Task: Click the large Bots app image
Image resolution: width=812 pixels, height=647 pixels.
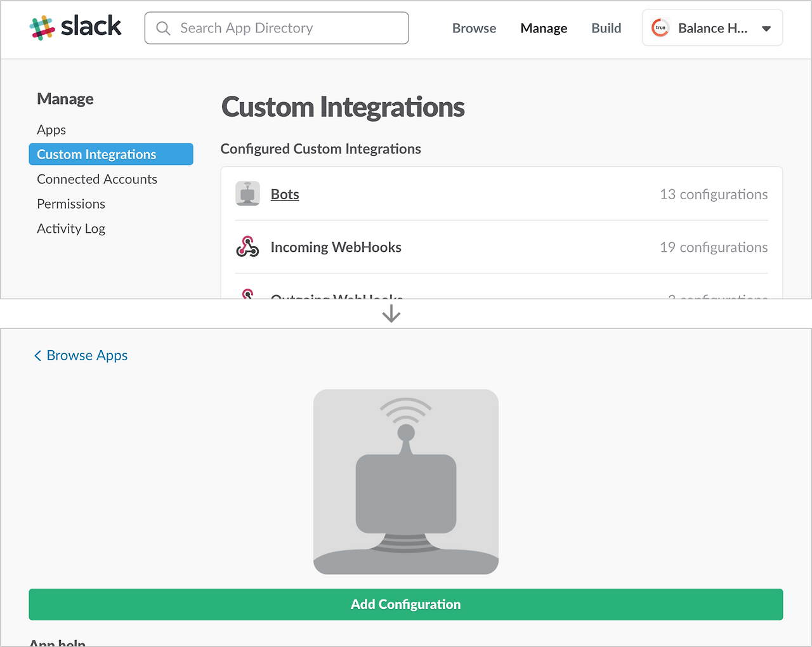Action: click(x=406, y=482)
